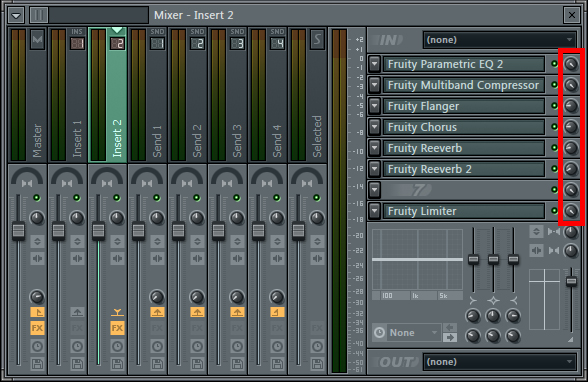588x382 pixels.
Task: Disable Fruity Chorus via its green LED
Action: point(554,127)
